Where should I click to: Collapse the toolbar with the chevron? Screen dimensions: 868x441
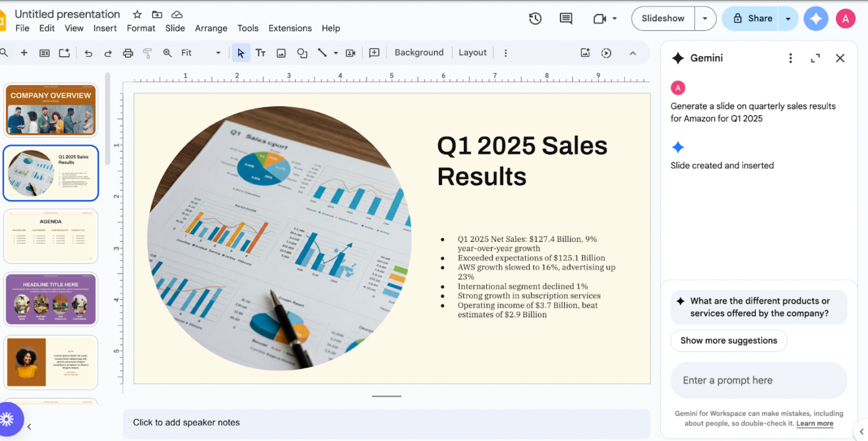[632, 53]
